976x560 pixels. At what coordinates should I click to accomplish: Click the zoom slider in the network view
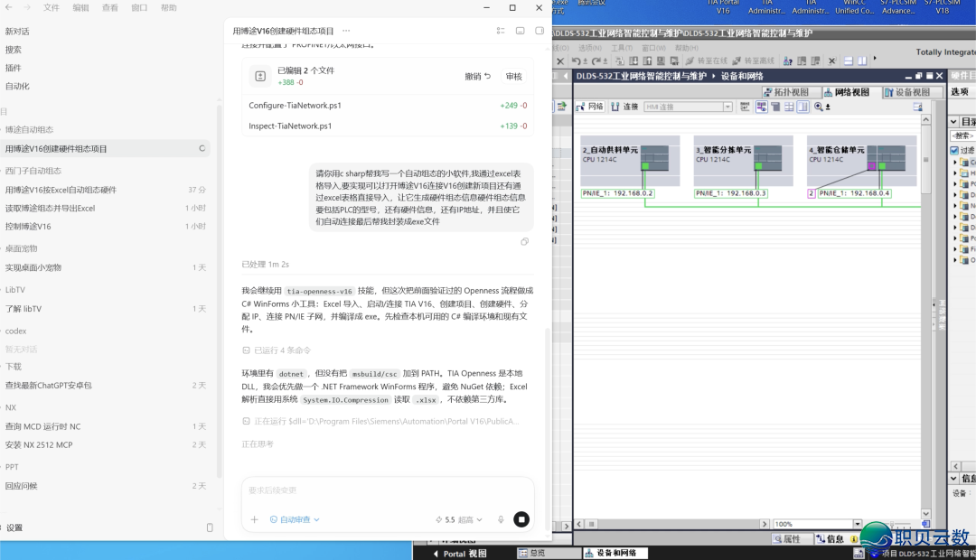coord(891,524)
